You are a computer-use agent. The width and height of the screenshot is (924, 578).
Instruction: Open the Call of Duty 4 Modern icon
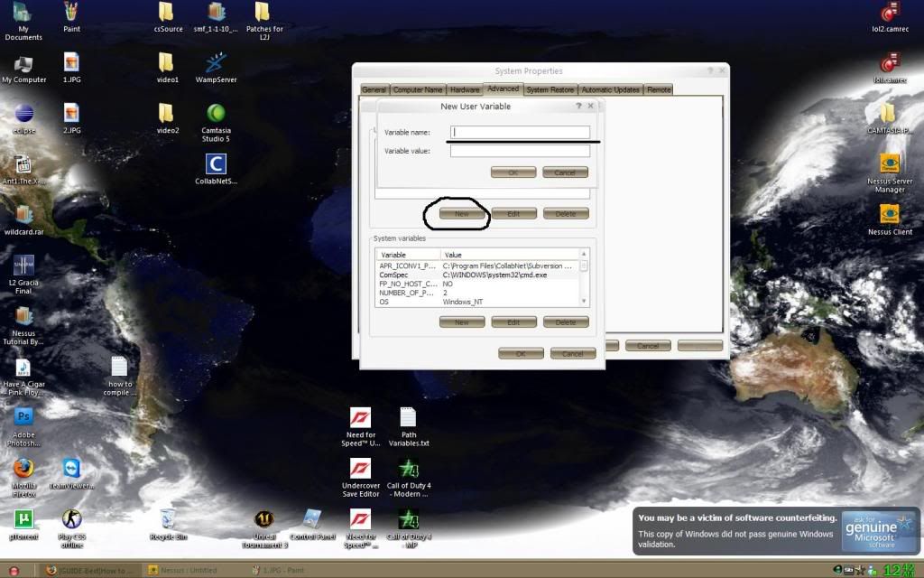point(408,470)
